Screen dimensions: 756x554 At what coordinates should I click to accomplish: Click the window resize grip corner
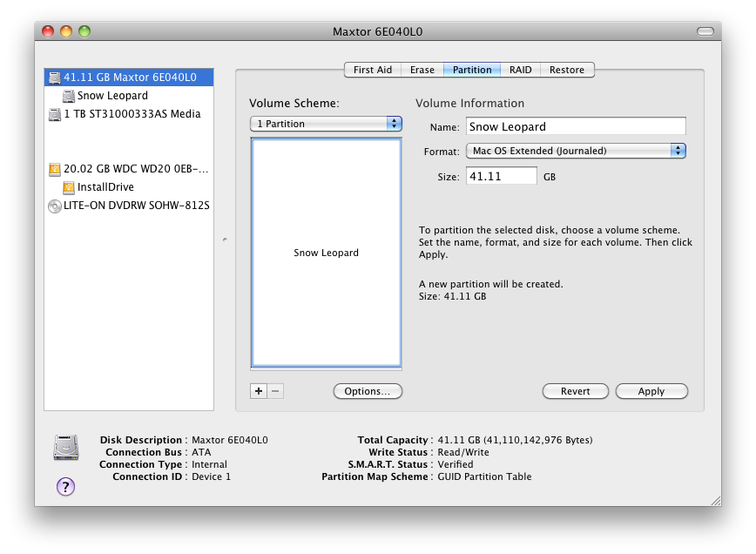(x=716, y=501)
